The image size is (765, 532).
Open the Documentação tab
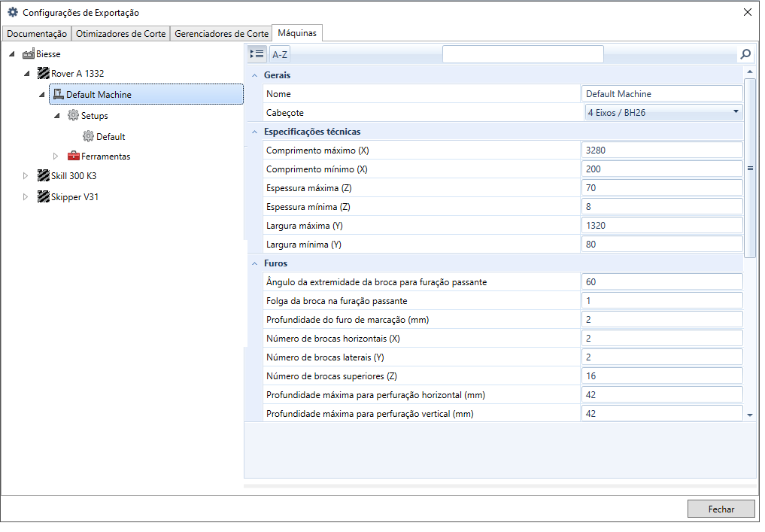pyautogui.click(x=37, y=34)
